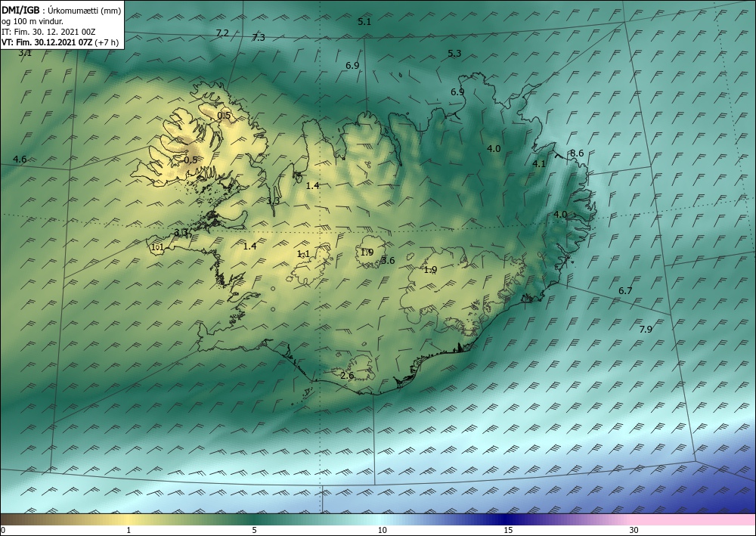Click the 3.1 value label below the info box
Screen dimensions: 756x536
(x=25, y=53)
